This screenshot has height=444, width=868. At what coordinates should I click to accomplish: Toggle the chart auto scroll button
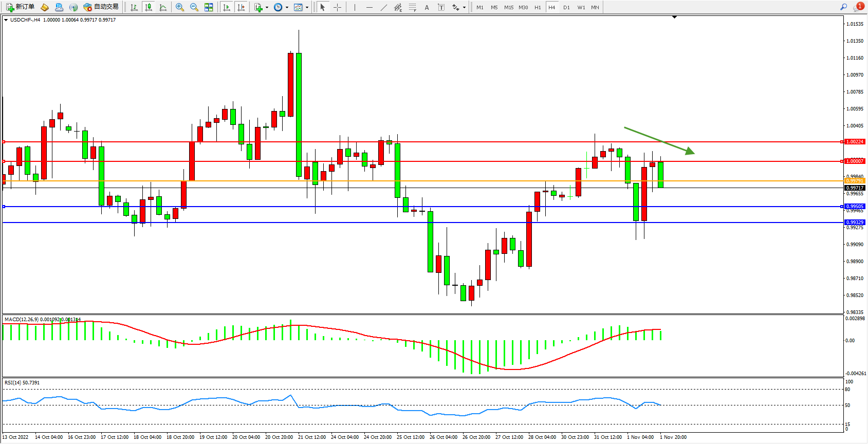226,7
